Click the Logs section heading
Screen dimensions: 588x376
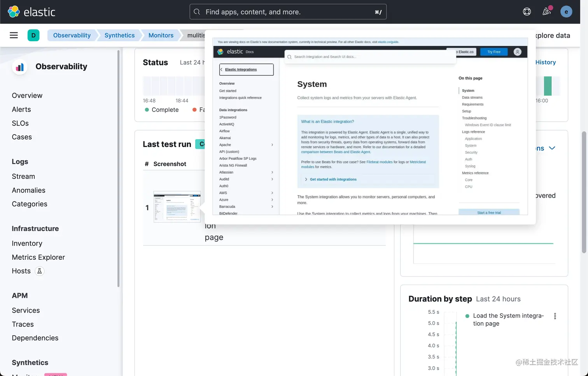(x=20, y=162)
